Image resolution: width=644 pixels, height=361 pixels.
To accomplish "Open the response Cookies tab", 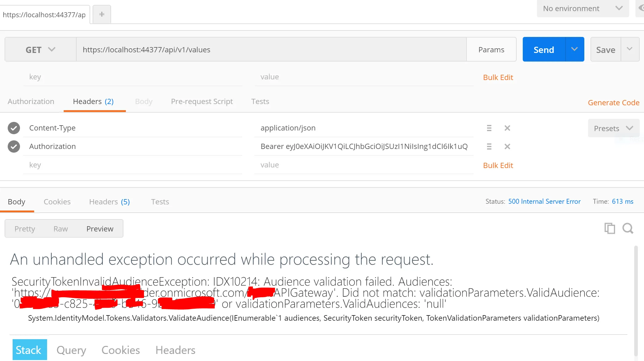I will pos(57,202).
